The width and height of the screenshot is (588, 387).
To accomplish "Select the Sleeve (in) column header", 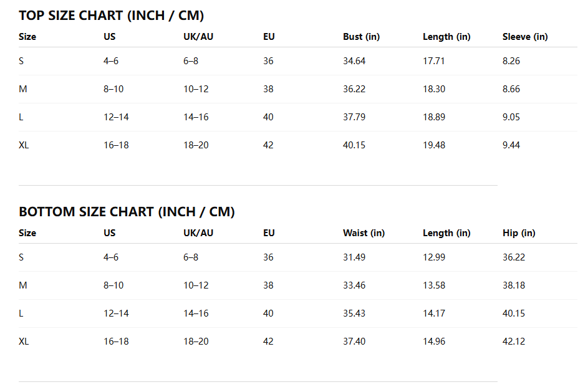I will click(525, 37).
